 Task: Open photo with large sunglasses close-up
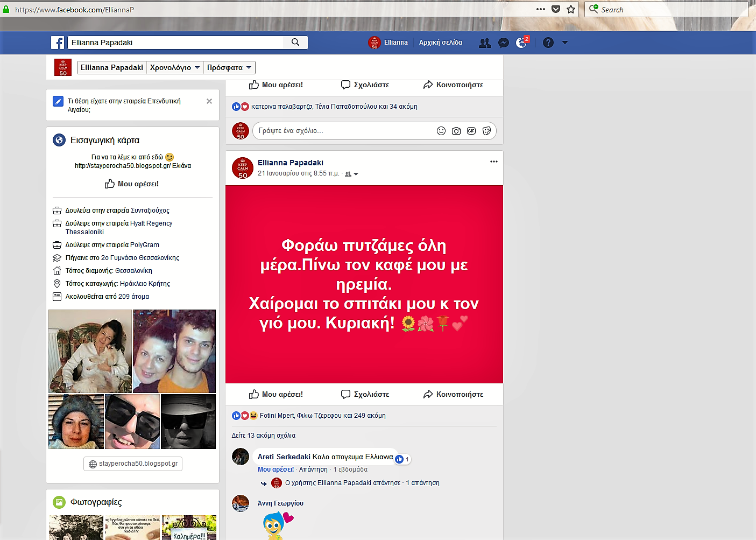pyautogui.click(x=132, y=422)
